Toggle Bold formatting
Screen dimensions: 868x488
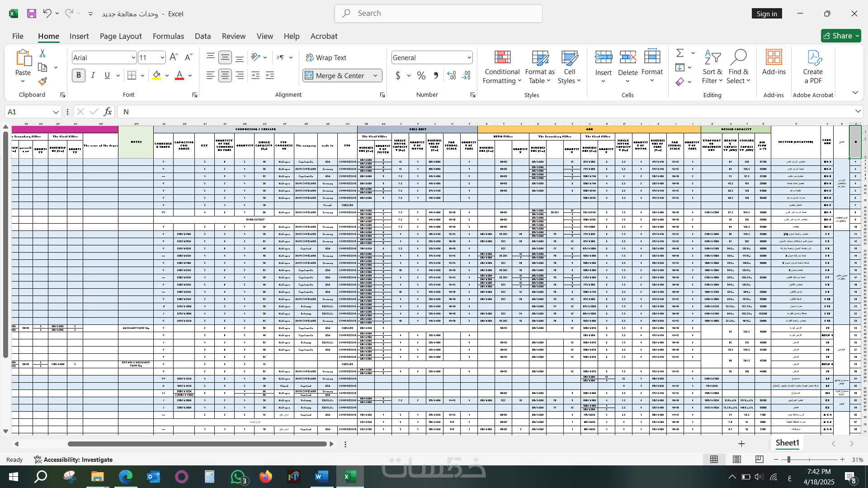(78, 75)
